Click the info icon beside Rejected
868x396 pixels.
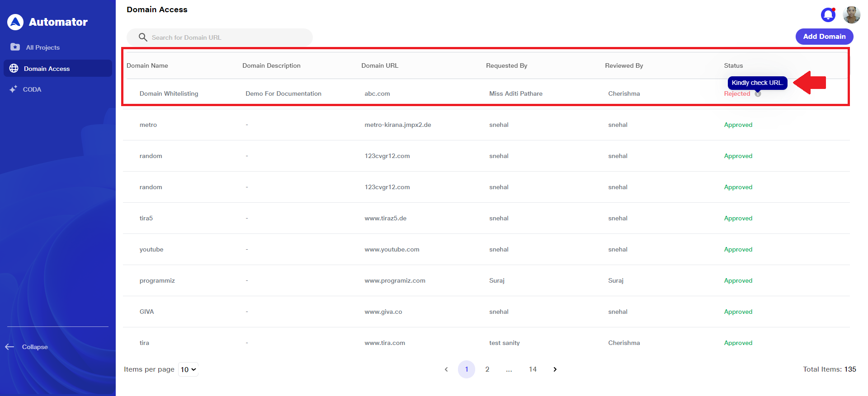click(x=758, y=94)
